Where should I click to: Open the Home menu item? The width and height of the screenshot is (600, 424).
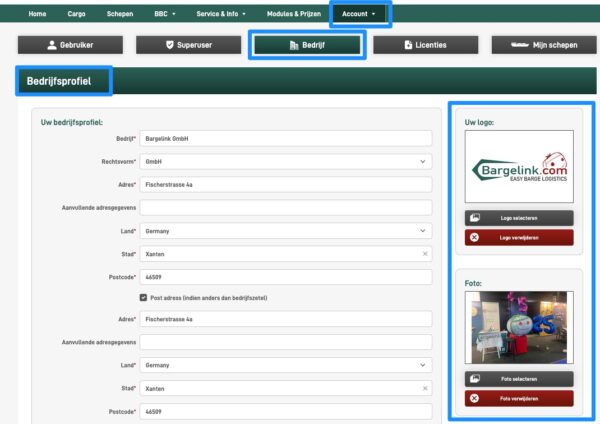(x=37, y=14)
